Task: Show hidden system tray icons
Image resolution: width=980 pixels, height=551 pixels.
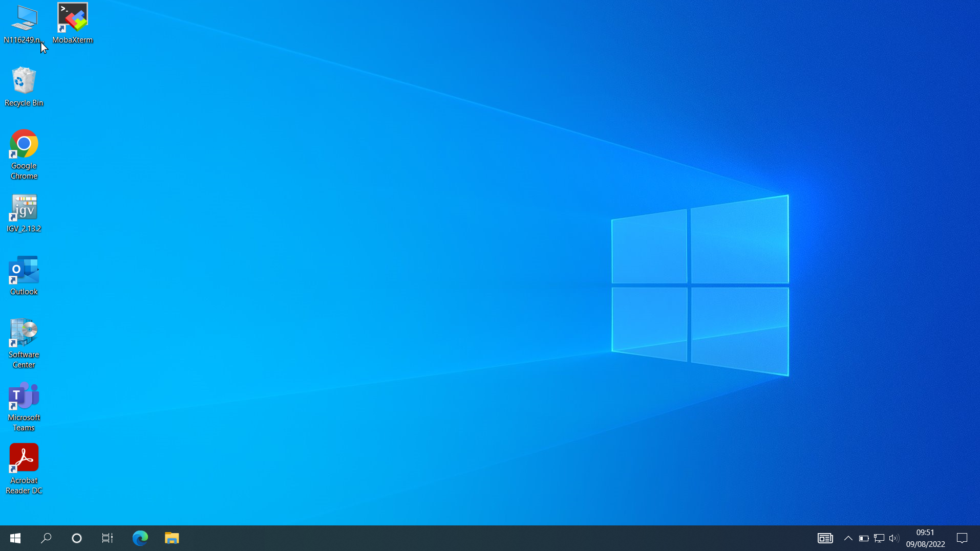Action: click(x=848, y=538)
